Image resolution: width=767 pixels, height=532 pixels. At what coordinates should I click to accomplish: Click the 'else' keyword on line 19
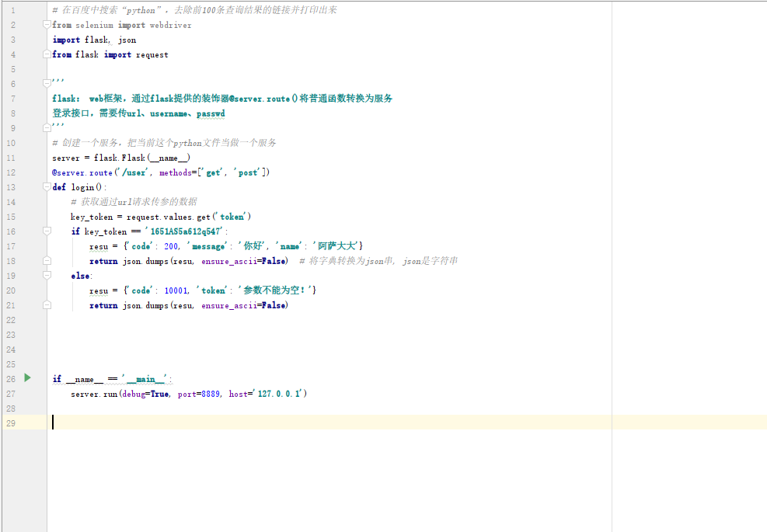click(80, 276)
